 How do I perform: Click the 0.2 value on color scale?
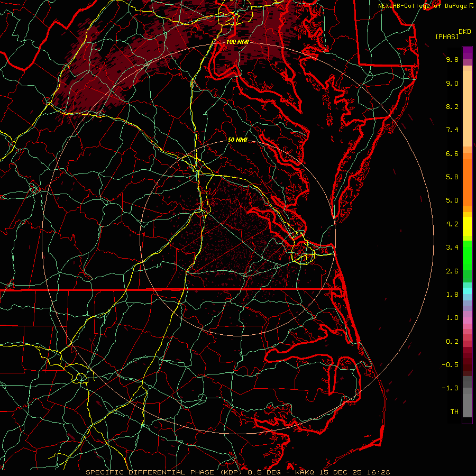point(452,342)
